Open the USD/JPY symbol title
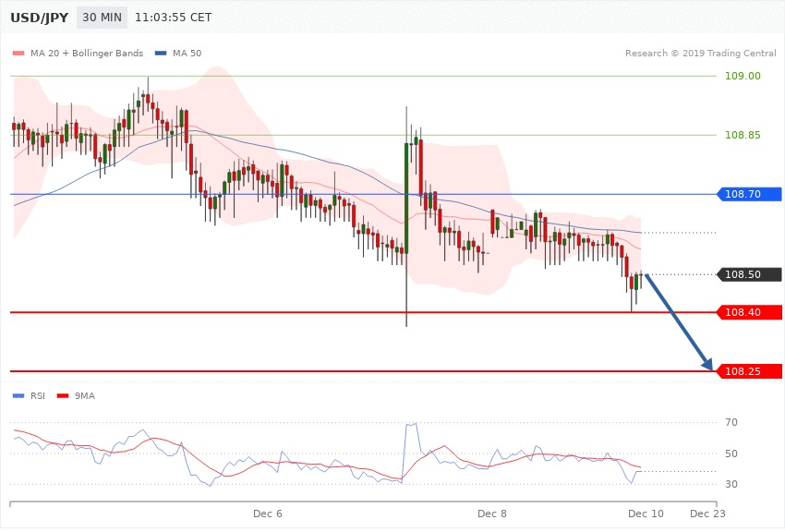 38,18
